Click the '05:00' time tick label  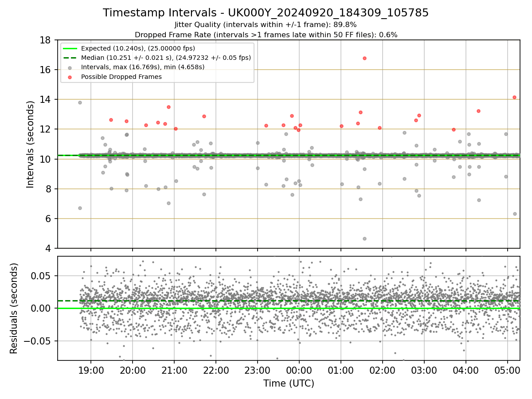pyautogui.click(x=508, y=371)
